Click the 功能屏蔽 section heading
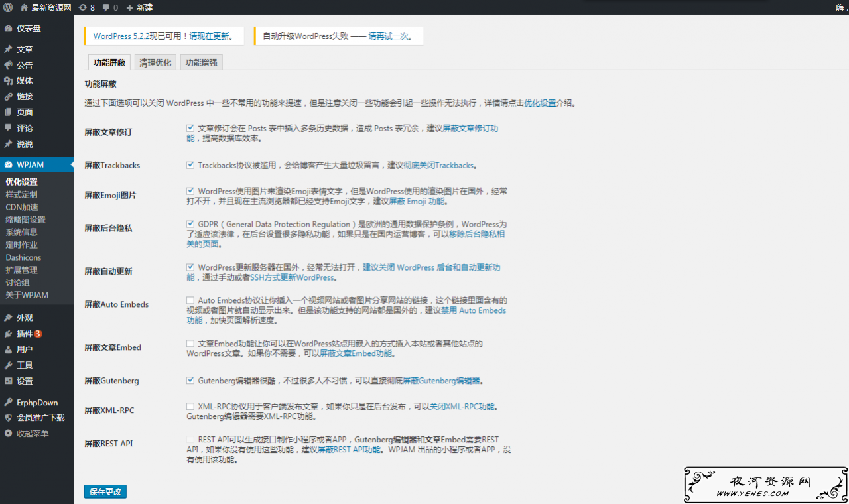Viewport: 849px width, 504px height. tap(100, 84)
